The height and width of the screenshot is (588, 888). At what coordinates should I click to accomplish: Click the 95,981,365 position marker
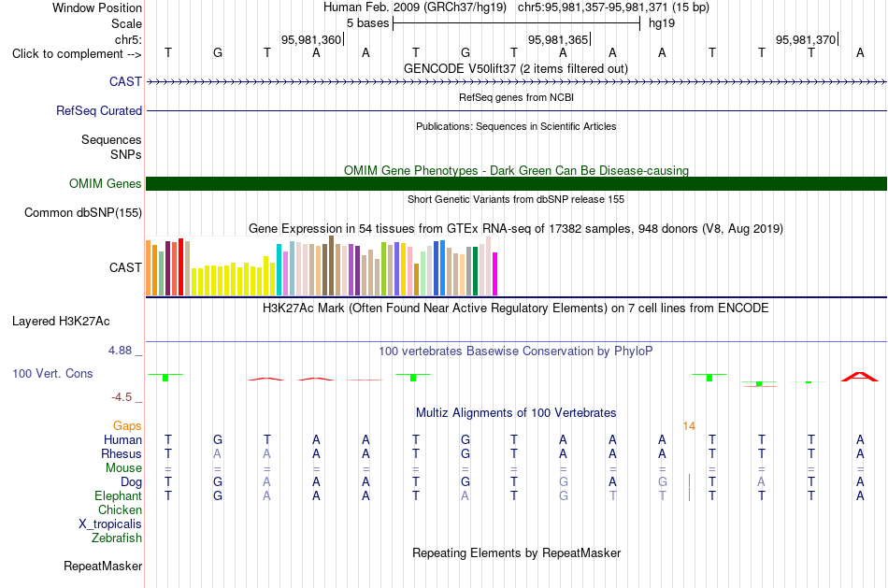coord(558,39)
